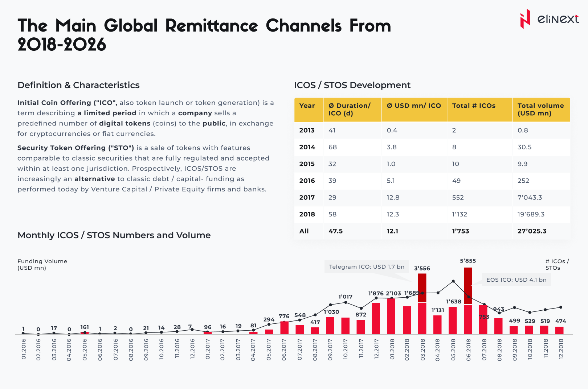Click the dark red 5'855 bar top

click(468, 276)
